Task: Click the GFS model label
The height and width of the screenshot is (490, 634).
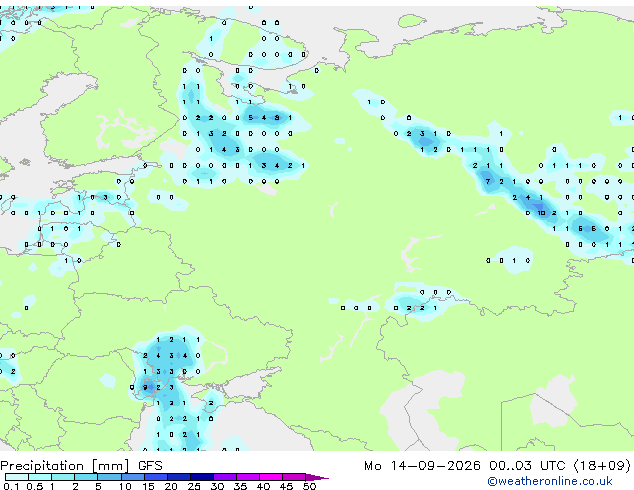Action: [150, 466]
